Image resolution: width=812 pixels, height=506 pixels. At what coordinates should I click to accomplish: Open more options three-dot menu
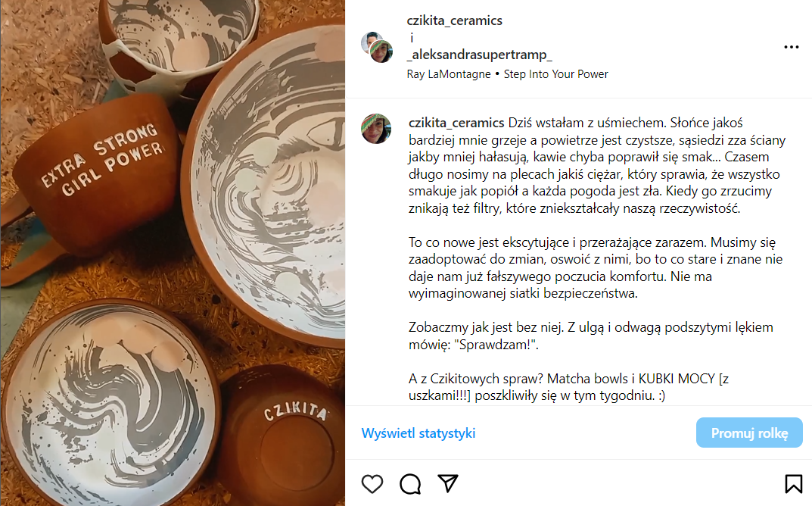pyautogui.click(x=792, y=47)
